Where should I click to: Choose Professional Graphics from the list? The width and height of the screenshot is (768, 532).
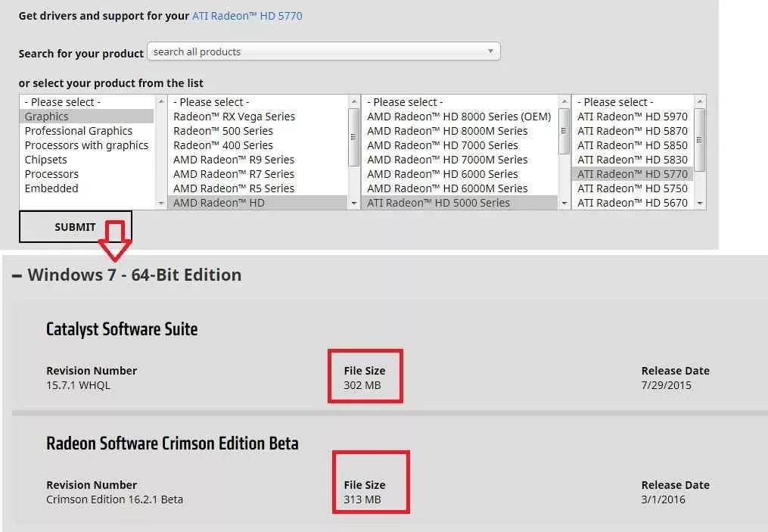click(86, 131)
